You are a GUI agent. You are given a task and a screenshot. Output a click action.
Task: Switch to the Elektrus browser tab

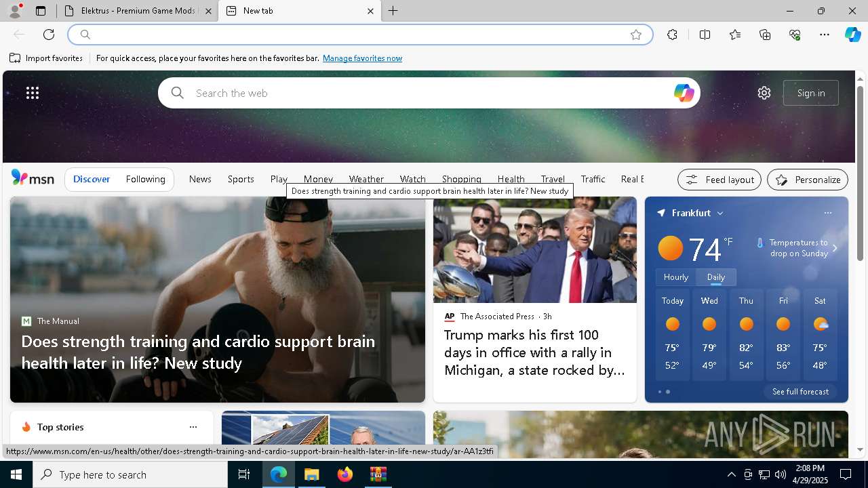[x=136, y=11]
